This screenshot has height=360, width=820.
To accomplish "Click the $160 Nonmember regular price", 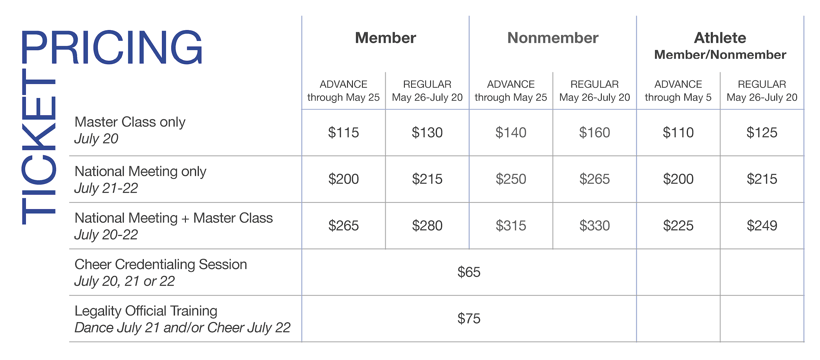I will 595,133.
